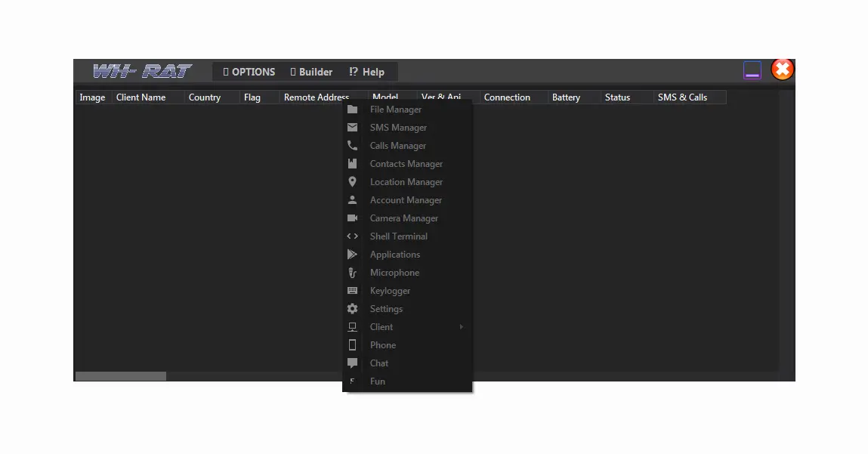This screenshot has height=454, width=868.
Task: Click the Settings gear icon
Action: point(352,308)
